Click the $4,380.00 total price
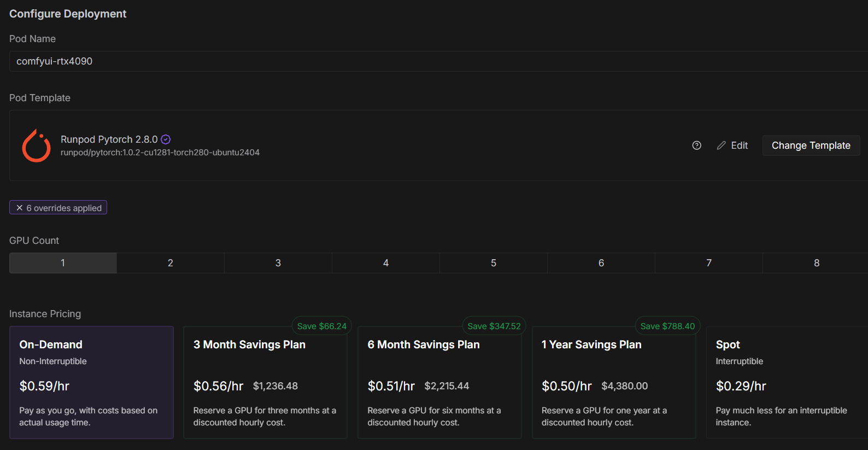 click(625, 386)
